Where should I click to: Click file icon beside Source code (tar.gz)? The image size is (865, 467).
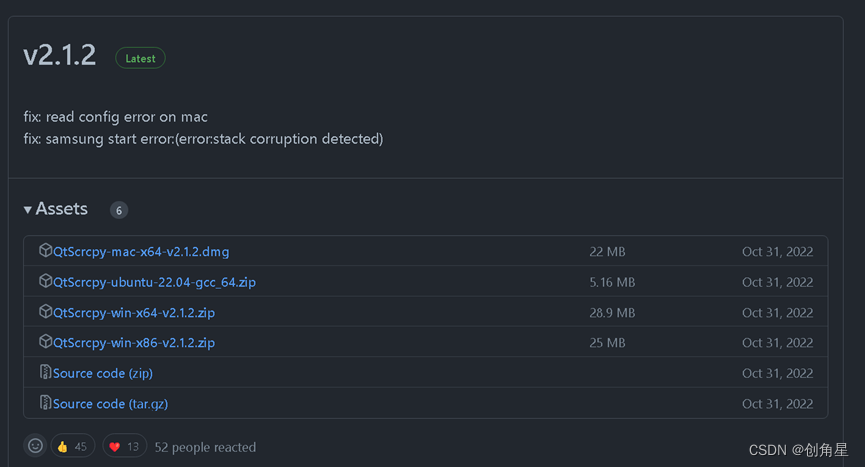tap(45, 403)
